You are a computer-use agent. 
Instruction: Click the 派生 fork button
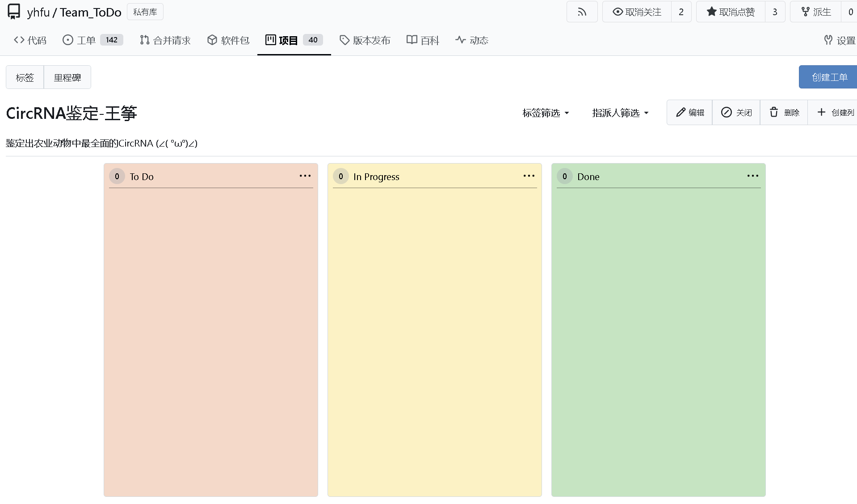(816, 12)
